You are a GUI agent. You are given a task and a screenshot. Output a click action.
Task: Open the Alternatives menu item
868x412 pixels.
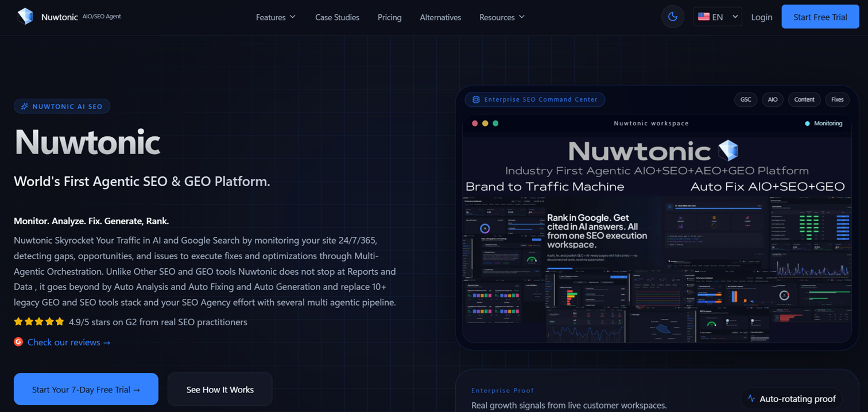pyautogui.click(x=440, y=17)
